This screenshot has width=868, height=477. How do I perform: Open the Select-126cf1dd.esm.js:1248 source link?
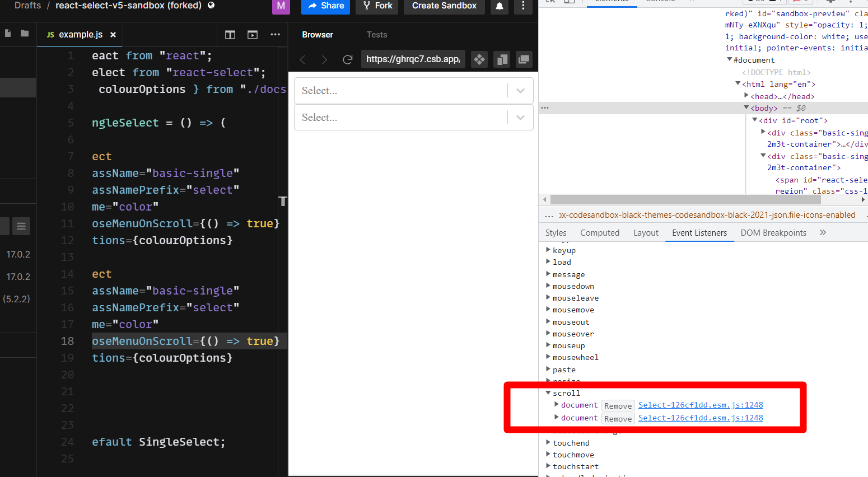point(700,405)
